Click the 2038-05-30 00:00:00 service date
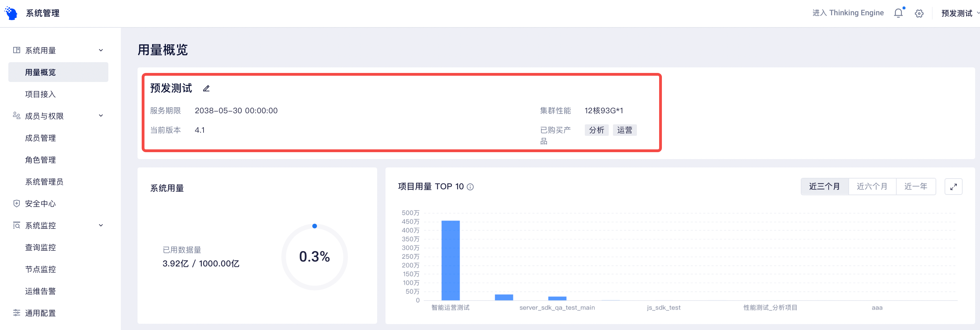This screenshot has height=330, width=980. 236,111
